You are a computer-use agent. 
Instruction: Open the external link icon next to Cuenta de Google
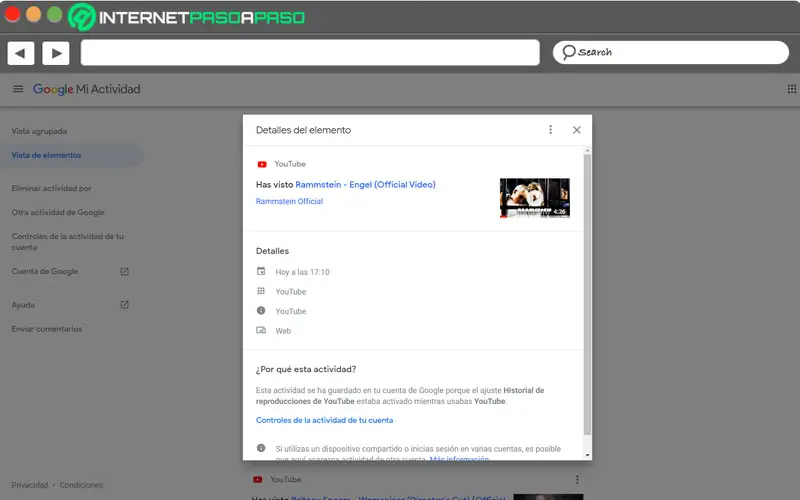click(x=124, y=271)
